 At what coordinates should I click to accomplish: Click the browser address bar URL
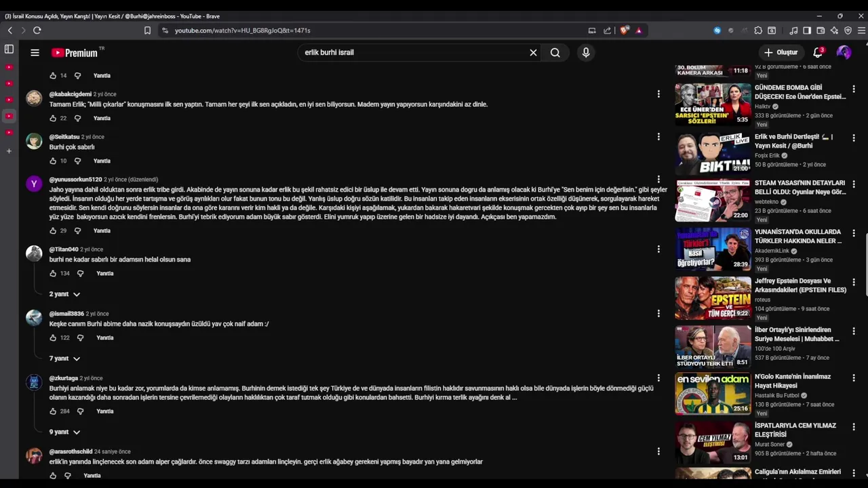pyautogui.click(x=242, y=30)
